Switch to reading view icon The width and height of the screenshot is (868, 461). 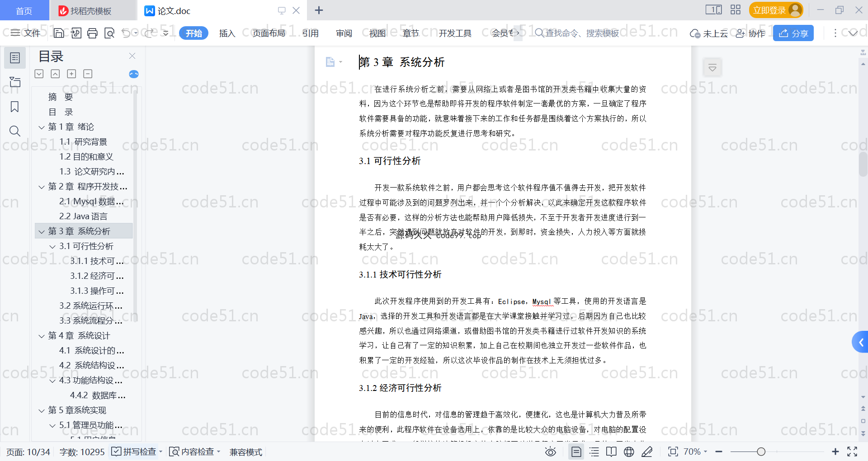point(611,452)
